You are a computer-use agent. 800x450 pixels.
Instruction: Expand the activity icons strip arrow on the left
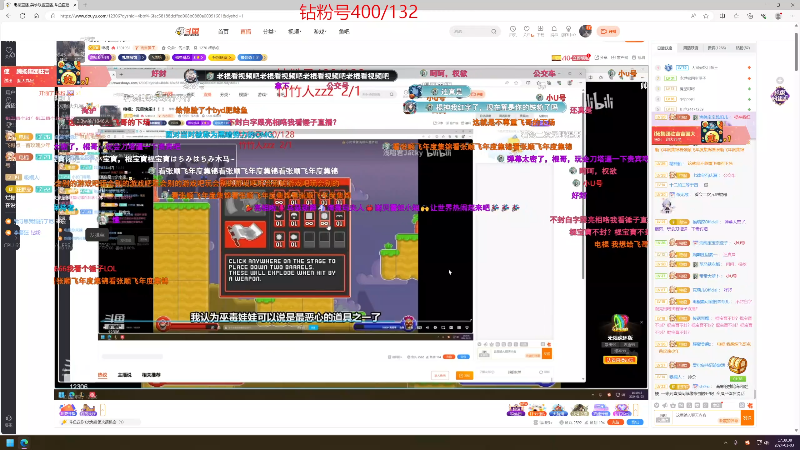tap(103, 410)
